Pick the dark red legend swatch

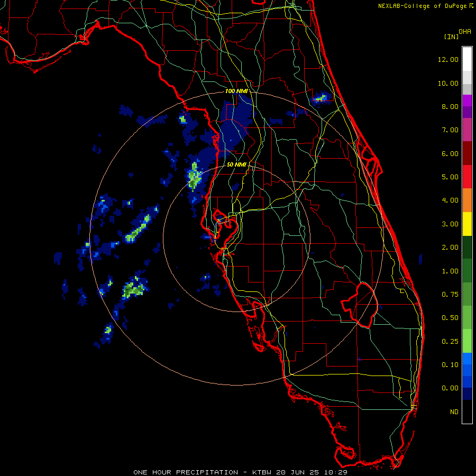pos(467,153)
